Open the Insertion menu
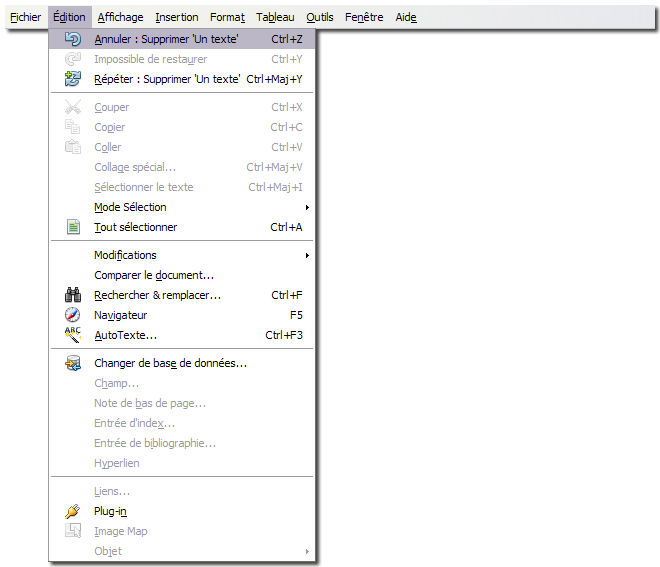The image size is (660, 567). coord(177,17)
